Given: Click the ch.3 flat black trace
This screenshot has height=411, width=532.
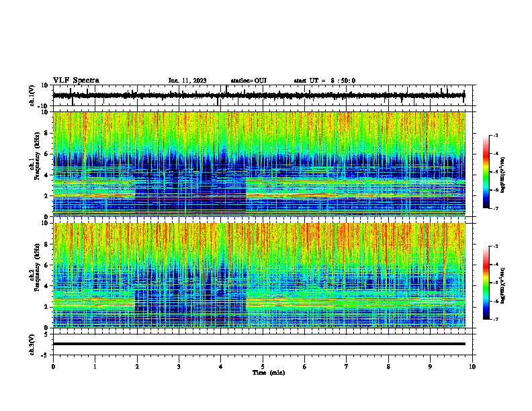Looking at the screenshot, I should [x=259, y=344].
